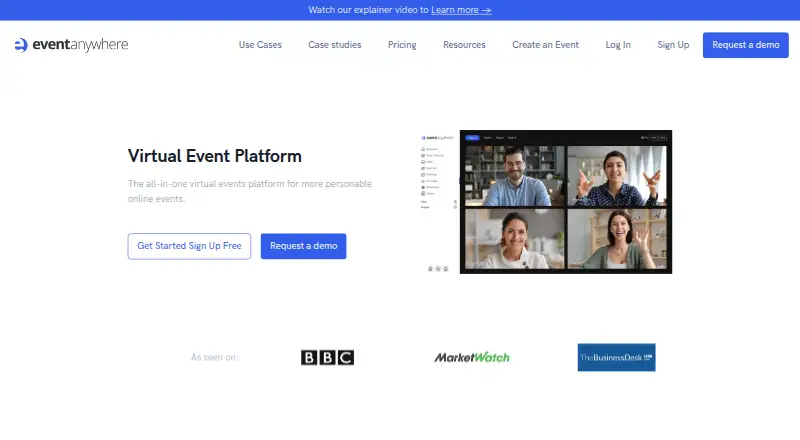
Task: Click the 'As seen on:' label
Action: (x=215, y=357)
